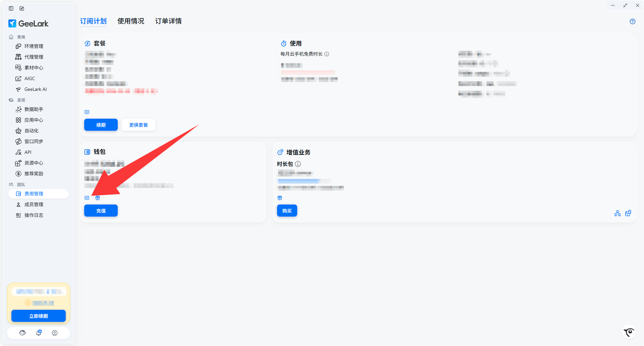Toggle the sidebar collapse icon
644x346 pixels.
(11, 8)
